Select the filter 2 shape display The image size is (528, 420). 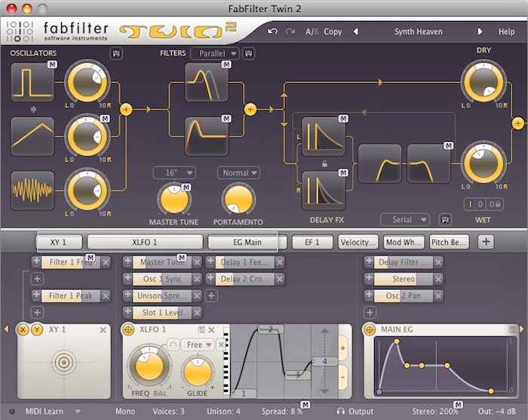(207, 136)
